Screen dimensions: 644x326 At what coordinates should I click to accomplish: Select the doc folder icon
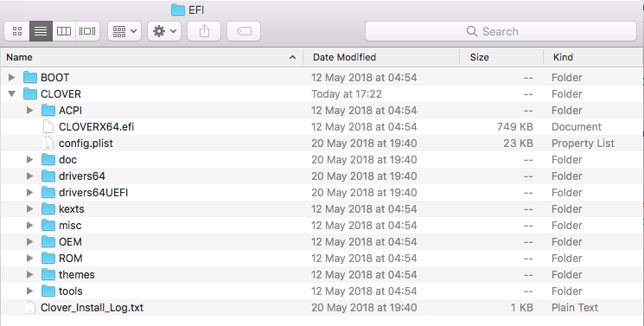[48, 159]
